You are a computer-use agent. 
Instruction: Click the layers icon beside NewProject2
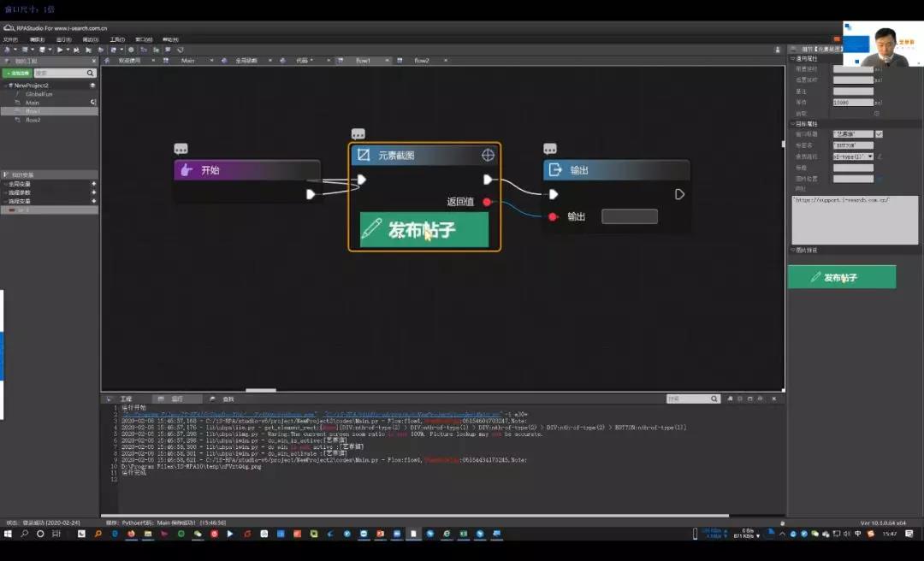click(x=92, y=86)
